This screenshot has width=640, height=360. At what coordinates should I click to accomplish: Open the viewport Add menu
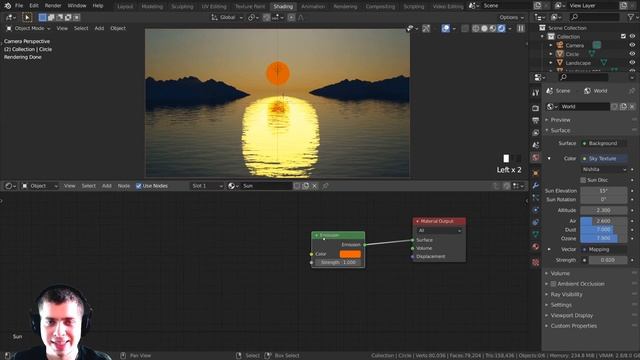coord(99,28)
